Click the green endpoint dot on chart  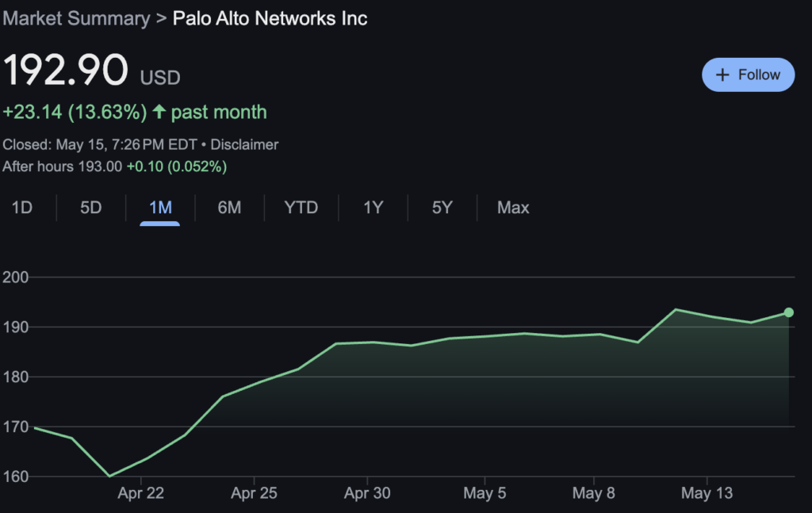789,312
